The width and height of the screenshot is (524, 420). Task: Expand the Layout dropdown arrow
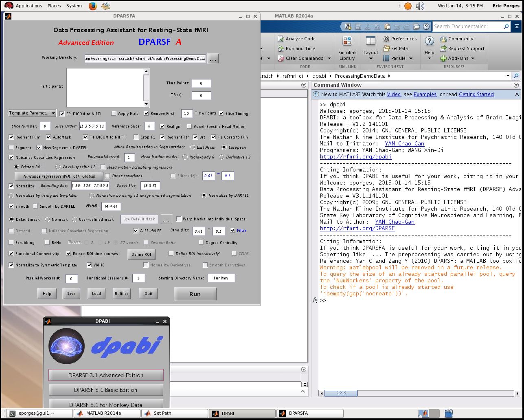pos(371,58)
